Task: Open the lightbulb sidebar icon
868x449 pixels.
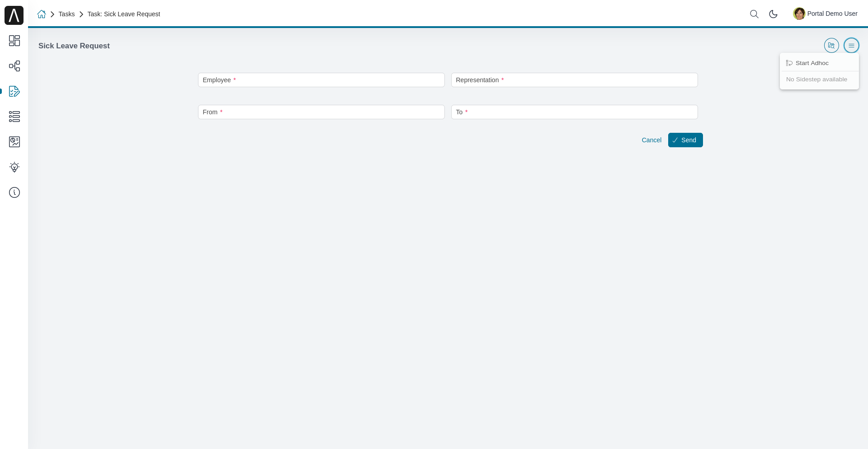Action: click(14, 167)
